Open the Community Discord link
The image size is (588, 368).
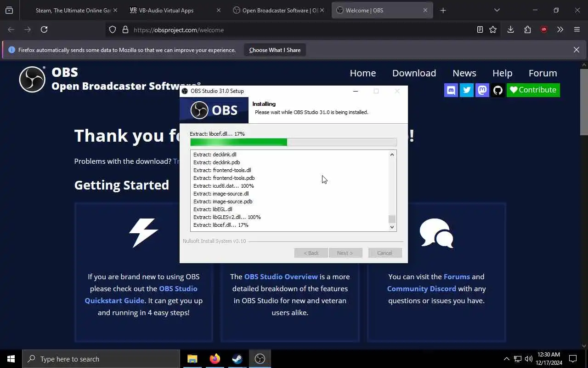[x=422, y=288]
